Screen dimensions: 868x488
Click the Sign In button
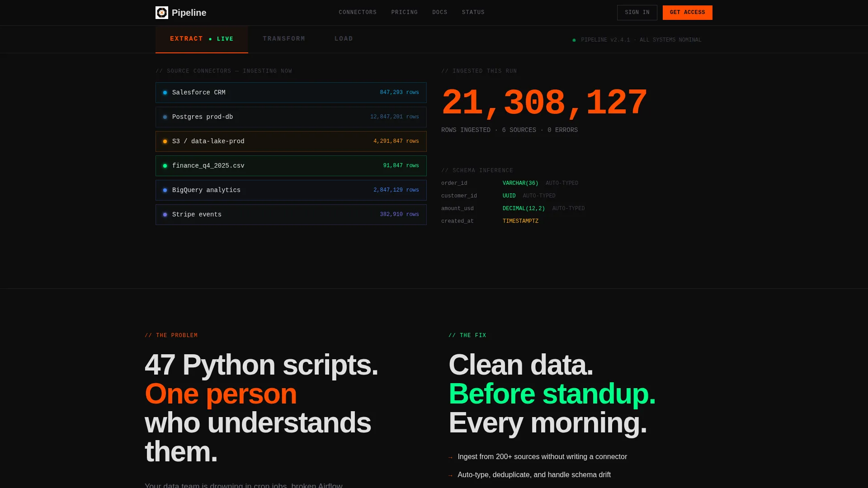click(637, 13)
